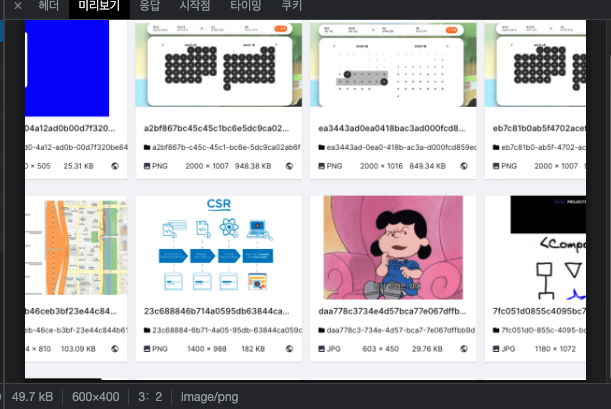Click the daa778c3-734e-4d57 folder path text
The width and height of the screenshot is (611, 409).
pos(401,330)
